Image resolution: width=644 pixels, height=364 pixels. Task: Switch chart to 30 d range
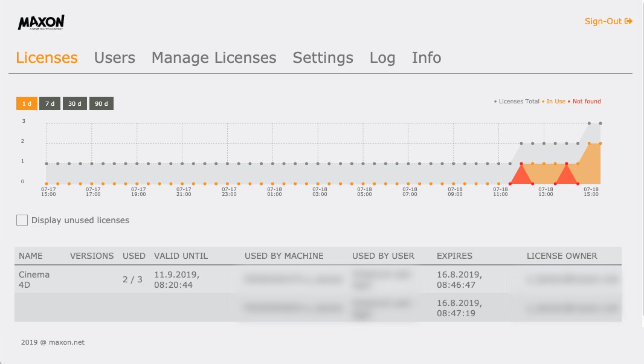pyautogui.click(x=75, y=103)
